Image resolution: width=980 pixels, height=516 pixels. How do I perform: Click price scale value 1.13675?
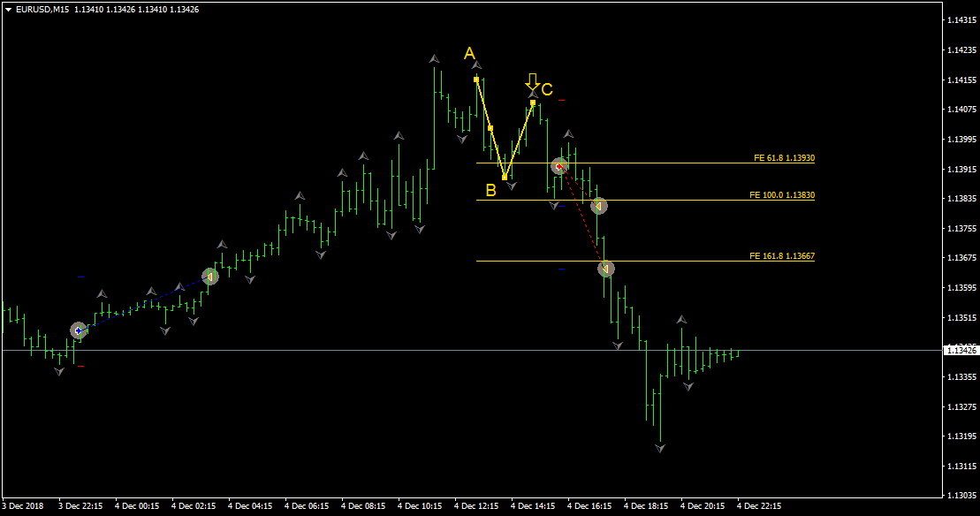pyautogui.click(x=961, y=258)
